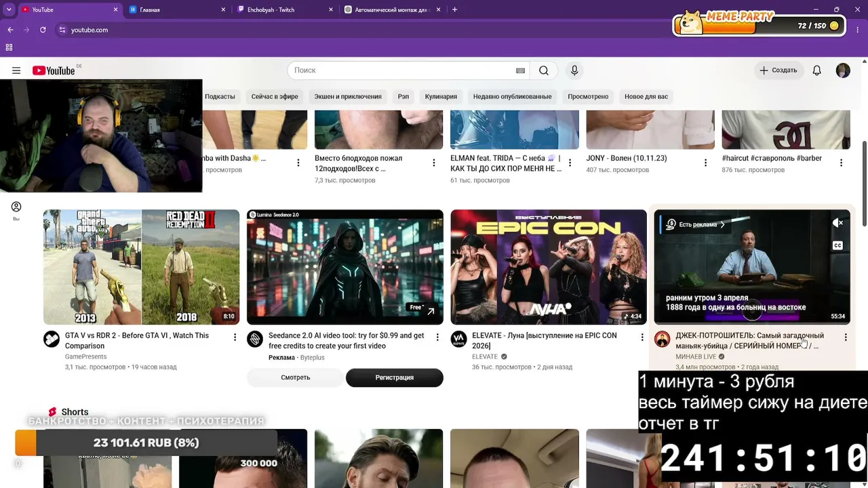
Task: Open the account avatar menu
Action: 843,70
